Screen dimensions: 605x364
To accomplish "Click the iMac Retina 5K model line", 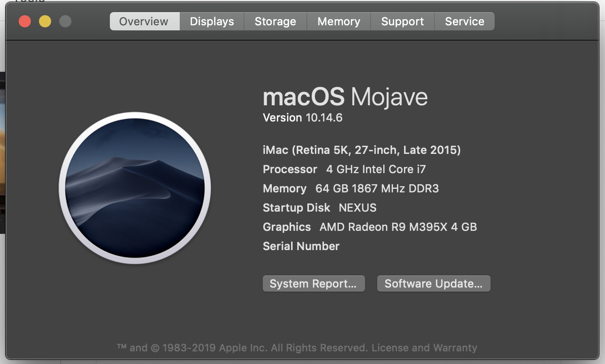I will click(x=361, y=150).
